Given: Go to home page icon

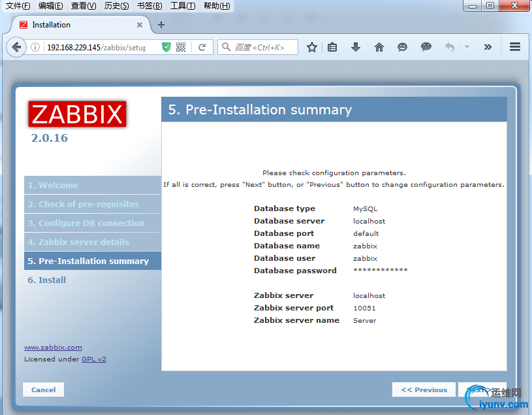Looking at the screenshot, I should pyautogui.click(x=379, y=47).
